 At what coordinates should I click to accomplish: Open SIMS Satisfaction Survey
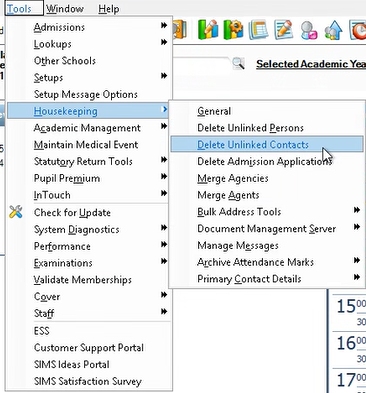(x=88, y=381)
